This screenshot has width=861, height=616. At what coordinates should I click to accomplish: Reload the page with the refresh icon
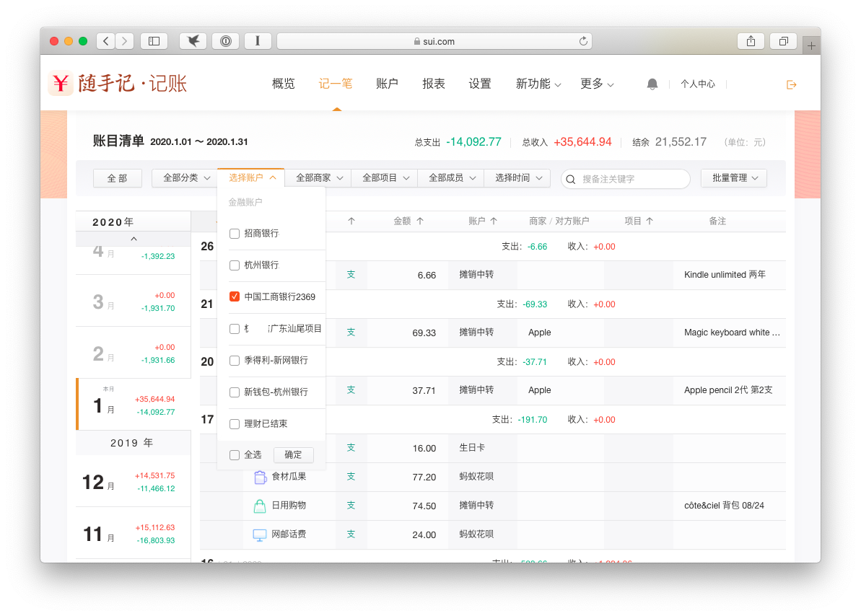point(583,41)
